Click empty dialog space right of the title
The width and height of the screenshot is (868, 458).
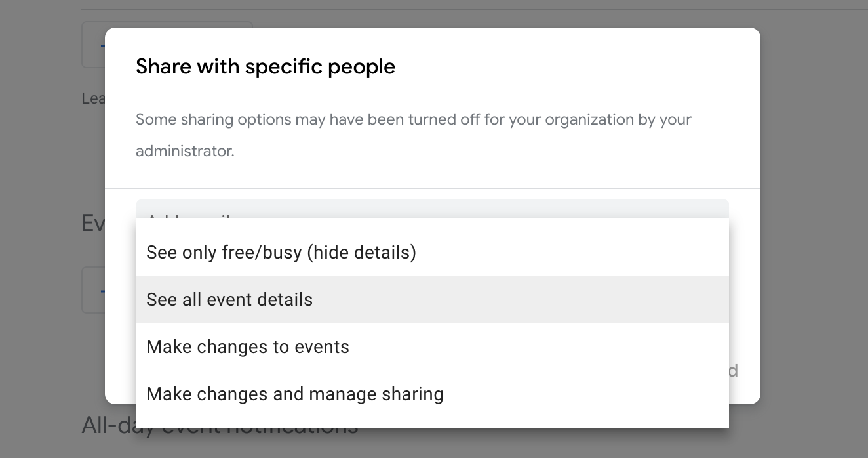577,67
